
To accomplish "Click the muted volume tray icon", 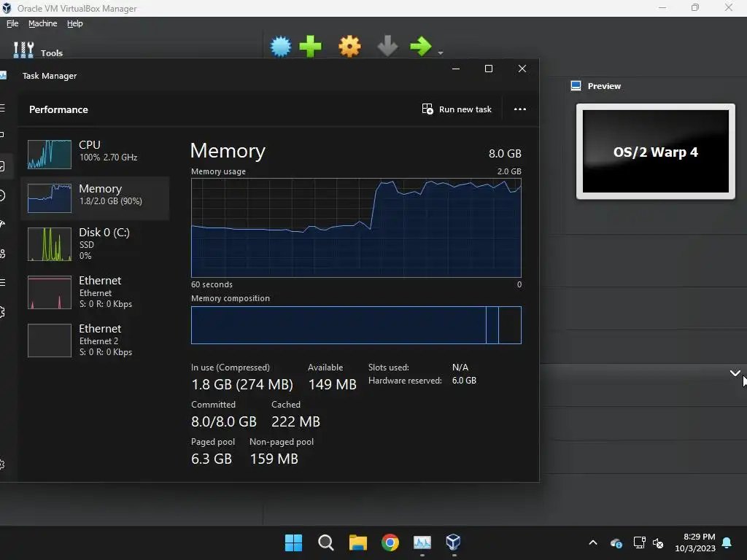I will pyautogui.click(x=658, y=542).
